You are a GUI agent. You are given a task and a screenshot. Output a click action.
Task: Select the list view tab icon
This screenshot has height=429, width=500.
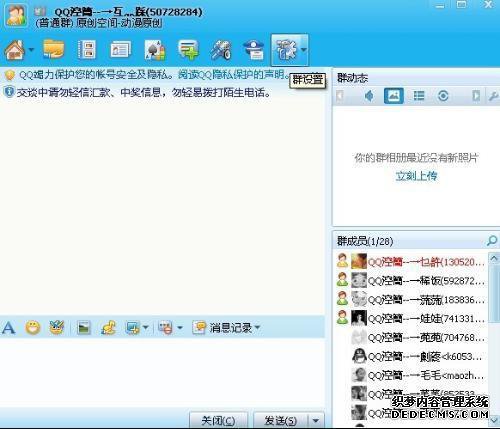pyautogui.click(x=419, y=96)
